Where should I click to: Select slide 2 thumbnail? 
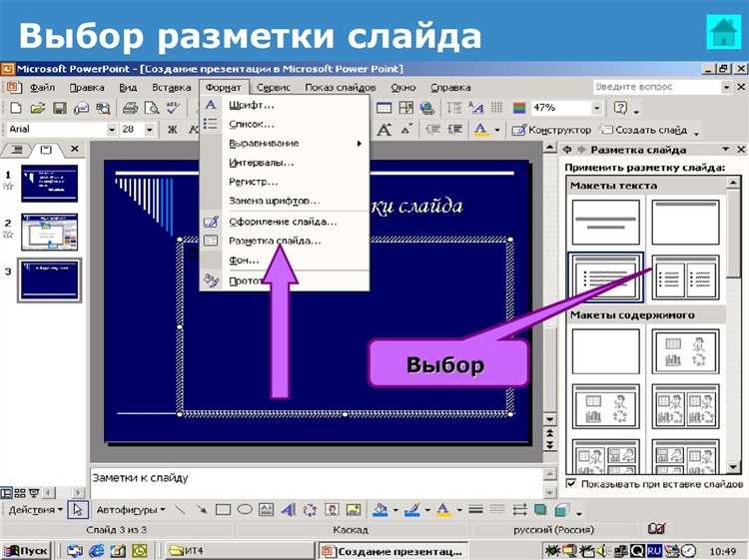pos(49,232)
